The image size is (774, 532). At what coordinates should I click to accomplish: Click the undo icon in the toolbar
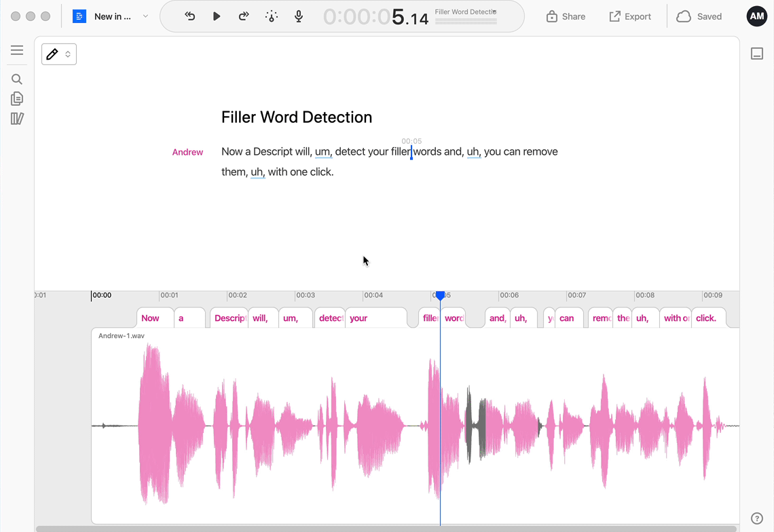point(189,16)
